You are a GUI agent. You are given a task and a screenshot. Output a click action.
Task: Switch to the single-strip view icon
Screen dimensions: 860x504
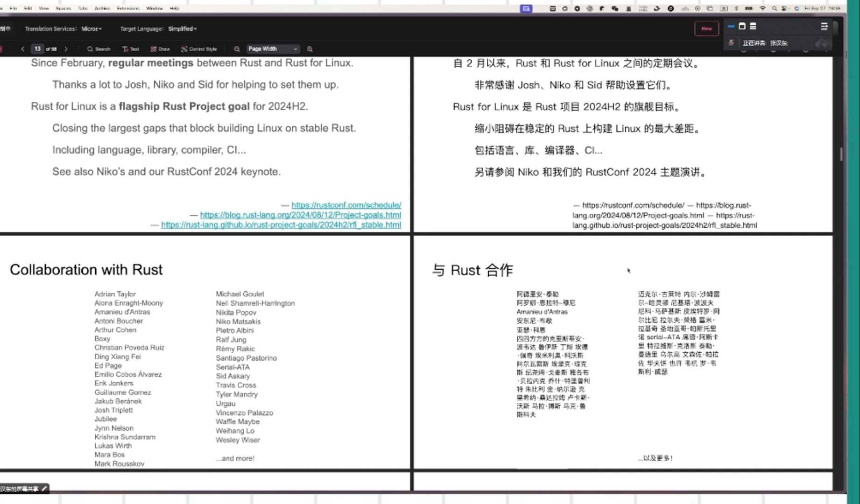pyautogui.click(x=731, y=26)
